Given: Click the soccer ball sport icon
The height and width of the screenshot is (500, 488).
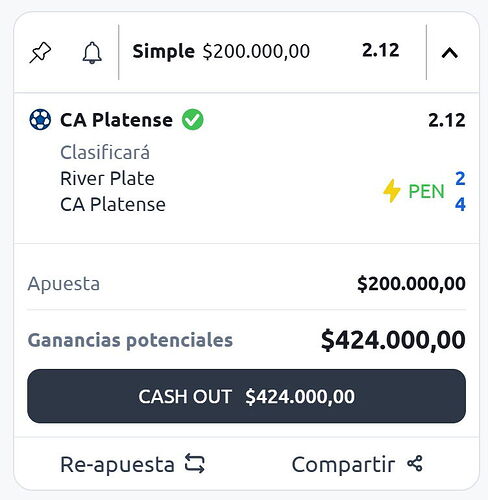Looking at the screenshot, I should [x=40, y=120].
